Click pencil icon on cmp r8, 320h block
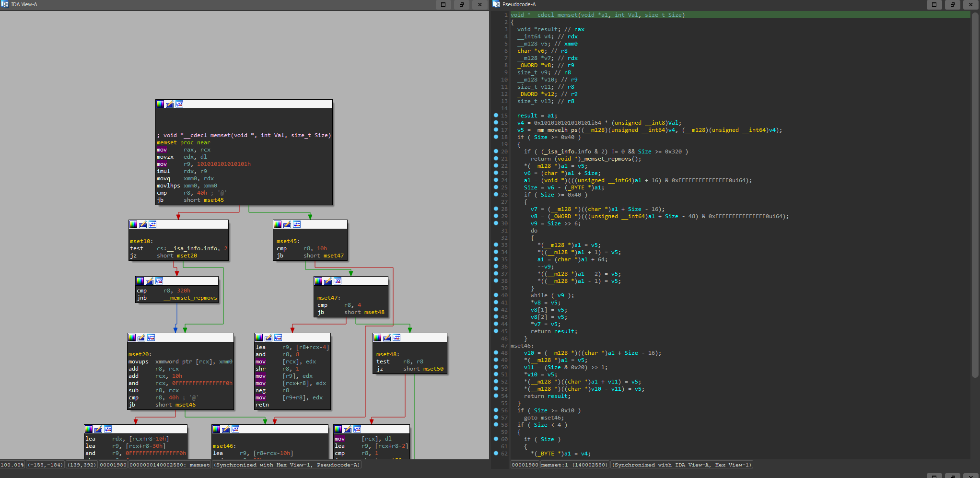Screen dimensions: 980x478 coord(150,281)
